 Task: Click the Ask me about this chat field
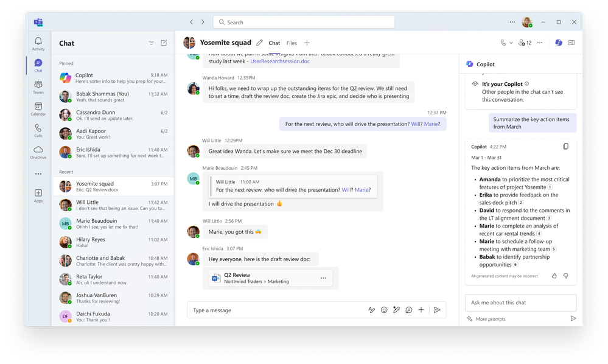coord(520,303)
